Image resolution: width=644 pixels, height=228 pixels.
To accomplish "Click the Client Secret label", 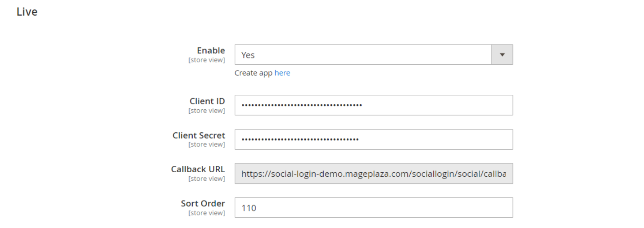I will (x=199, y=135).
